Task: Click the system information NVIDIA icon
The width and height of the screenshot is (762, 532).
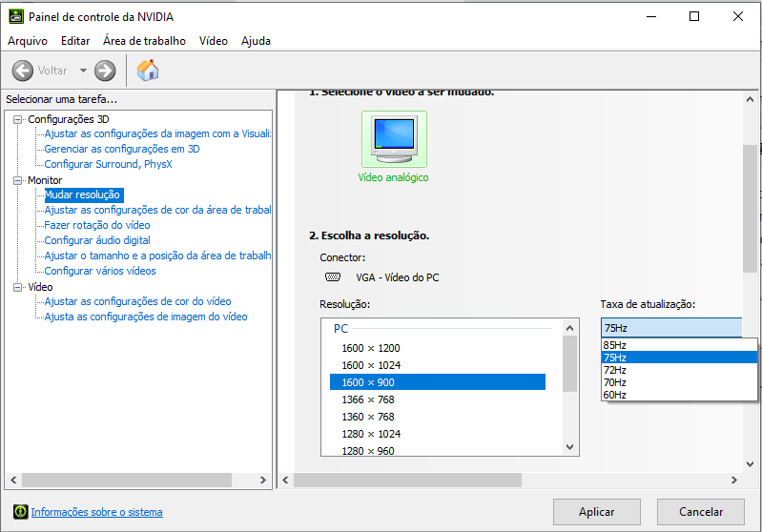Action: tap(20, 511)
